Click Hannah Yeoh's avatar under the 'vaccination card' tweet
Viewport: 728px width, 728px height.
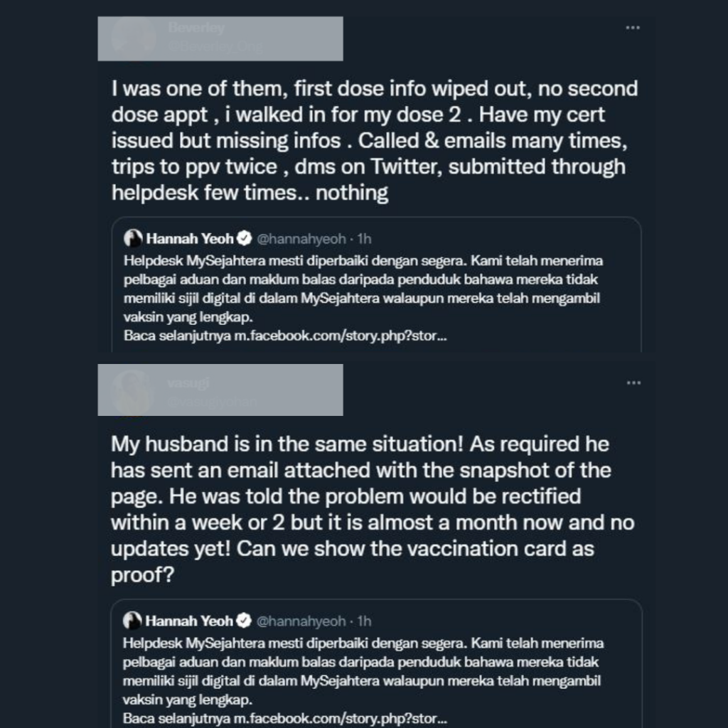133,621
